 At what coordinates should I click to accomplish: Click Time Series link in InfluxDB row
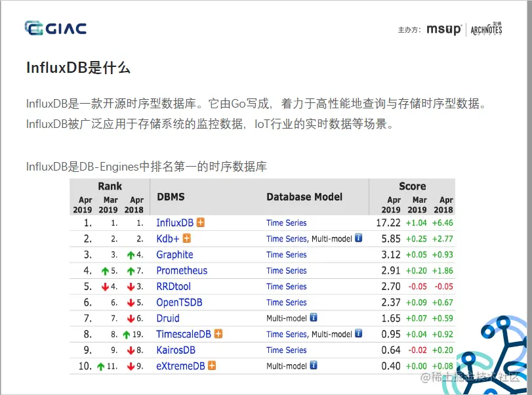pyautogui.click(x=287, y=223)
